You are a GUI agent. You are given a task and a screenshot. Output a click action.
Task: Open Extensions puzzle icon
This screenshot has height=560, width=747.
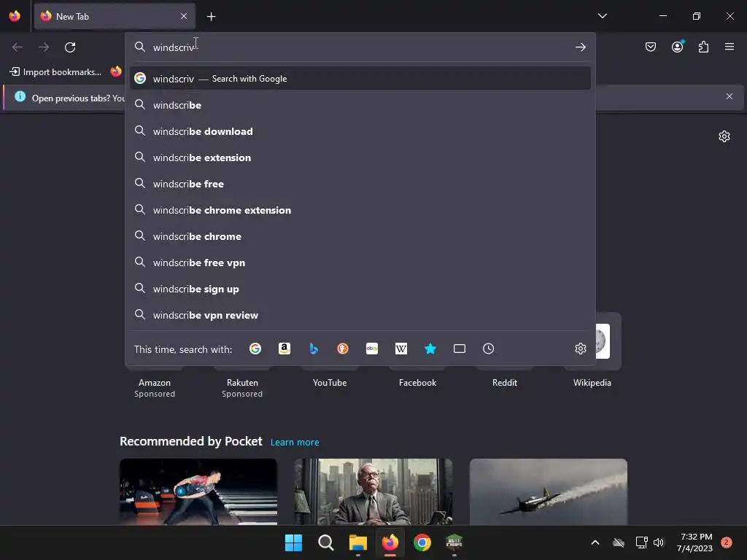[x=704, y=47]
